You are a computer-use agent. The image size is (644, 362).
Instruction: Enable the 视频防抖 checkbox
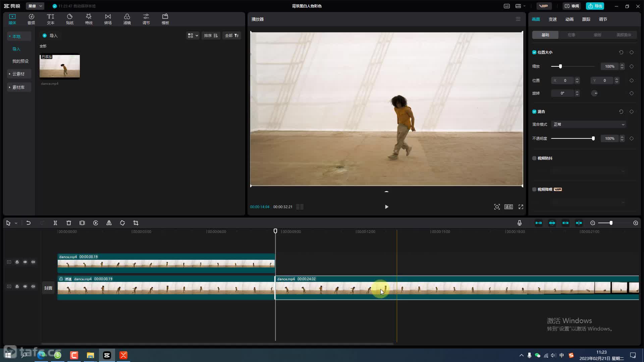(534, 158)
